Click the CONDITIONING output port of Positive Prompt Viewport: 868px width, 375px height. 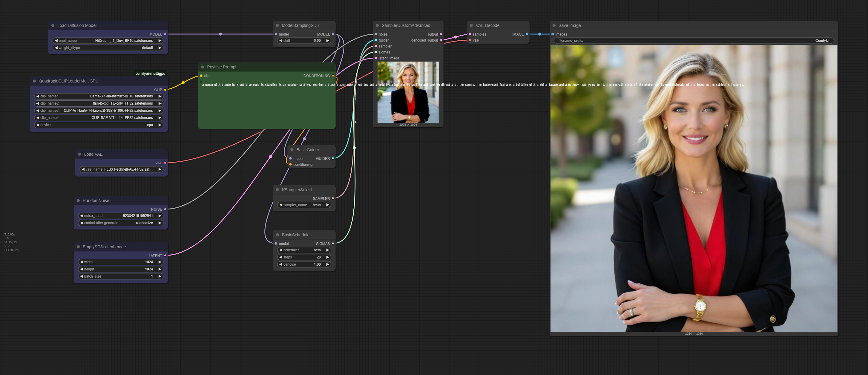click(333, 76)
